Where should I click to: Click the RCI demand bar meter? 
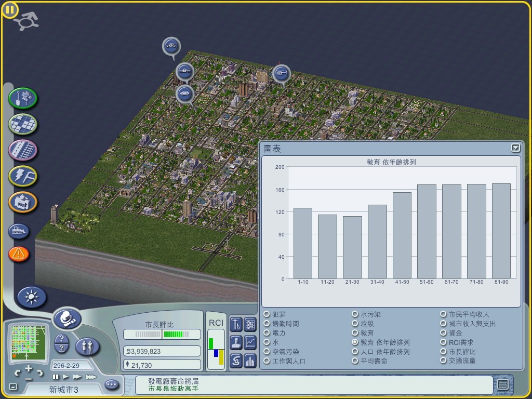click(x=216, y=350)
